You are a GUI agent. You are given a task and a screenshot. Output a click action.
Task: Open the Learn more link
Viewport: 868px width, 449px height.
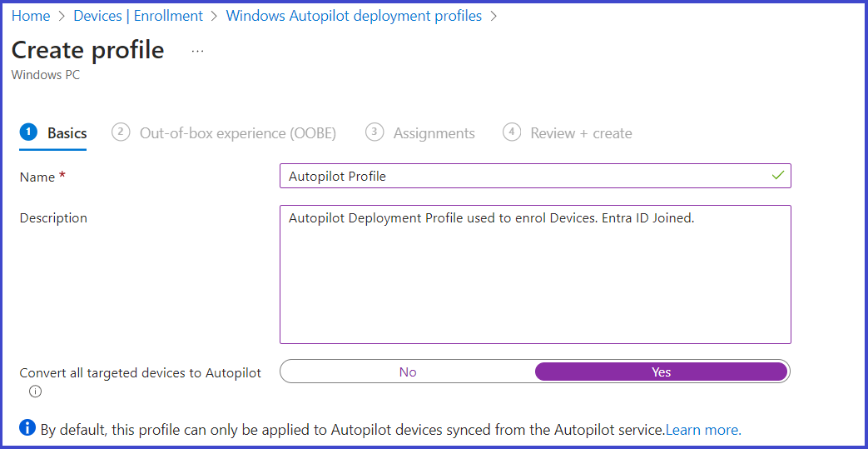[703, 429]
